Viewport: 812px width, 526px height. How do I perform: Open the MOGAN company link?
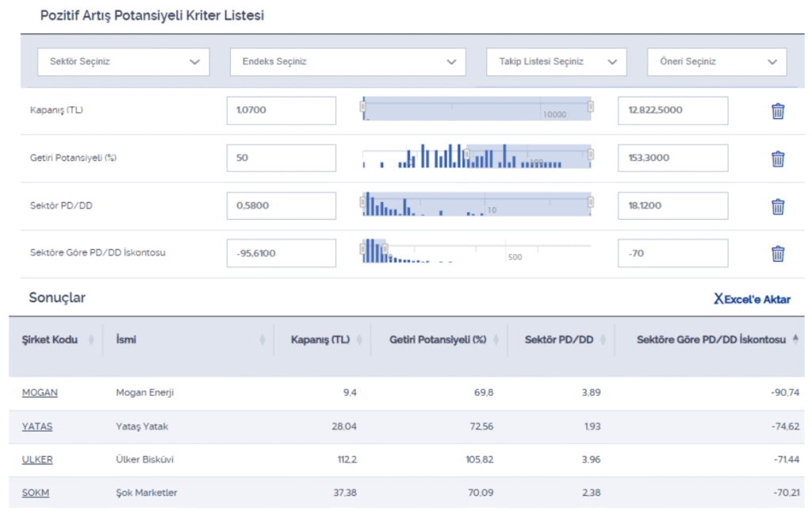click(x=40, y=393)
